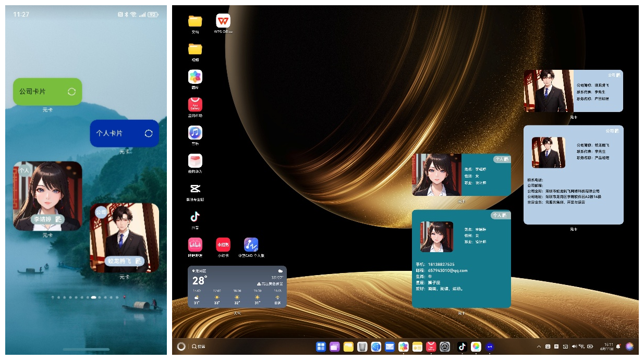Open the 公司卡片 widget on the phone screen
The image size is (644, 360).
47,92
